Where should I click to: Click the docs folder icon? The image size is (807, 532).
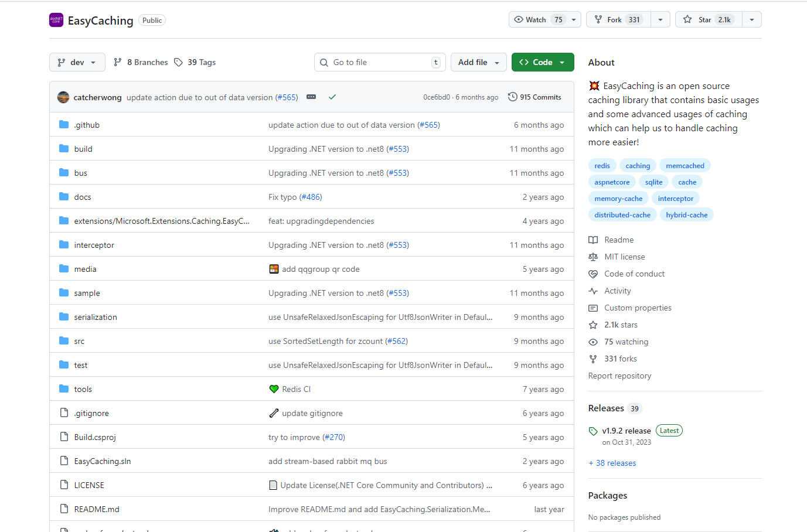coord(64,197)
